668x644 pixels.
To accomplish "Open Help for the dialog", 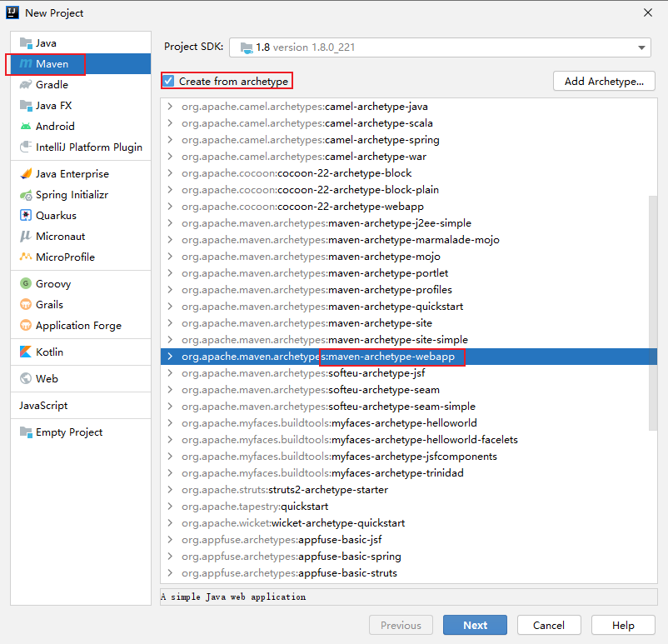I will (x=623, y=625).
